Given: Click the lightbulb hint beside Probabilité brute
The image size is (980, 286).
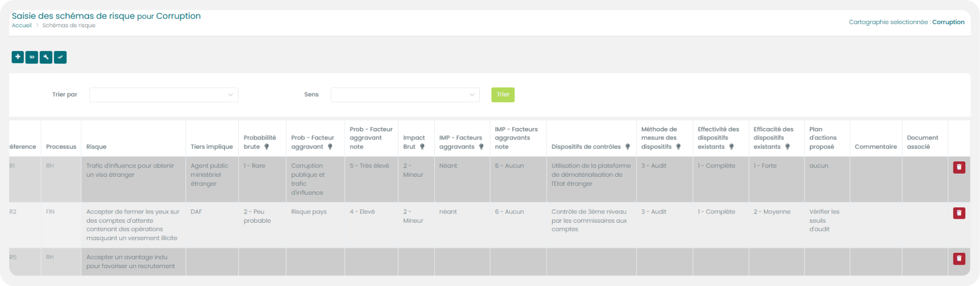Looking at the screenshot, I should point(266,147).
